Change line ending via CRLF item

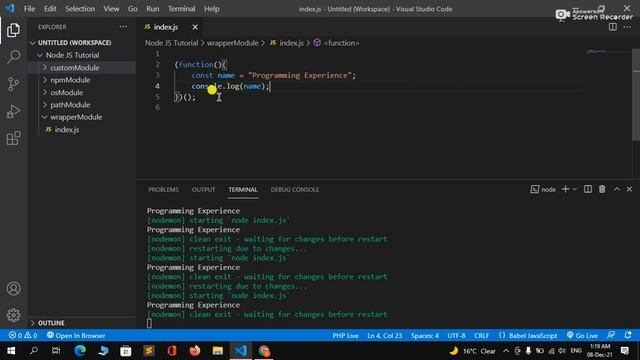pos(482,336)
